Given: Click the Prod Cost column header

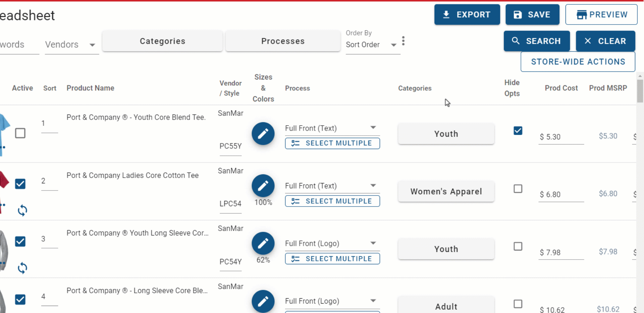Looking at the screenshot, I should pos(561,88).
